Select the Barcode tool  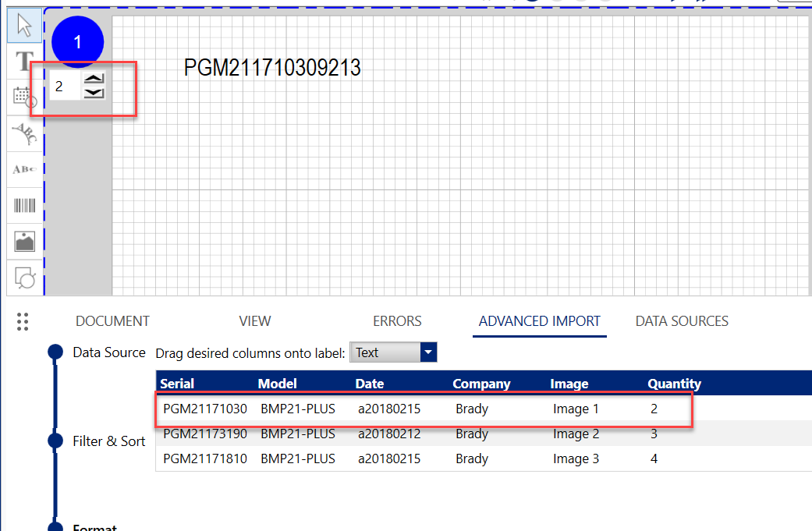25,206
